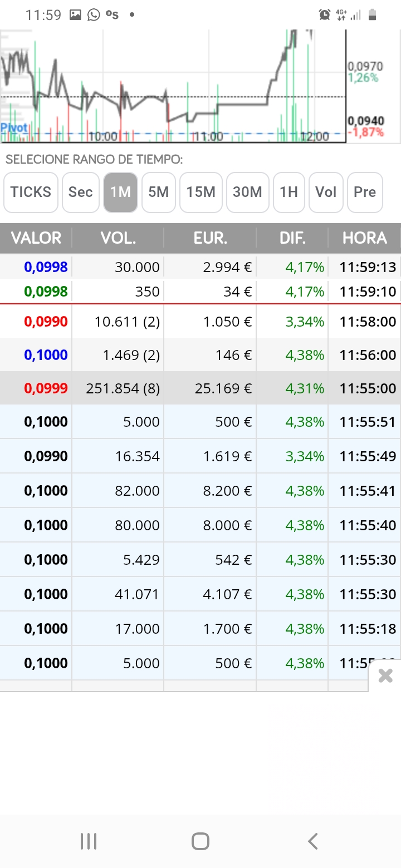401x868 pixels.
Task: Switch to the 15M time range
Action: tap(201, 192)
